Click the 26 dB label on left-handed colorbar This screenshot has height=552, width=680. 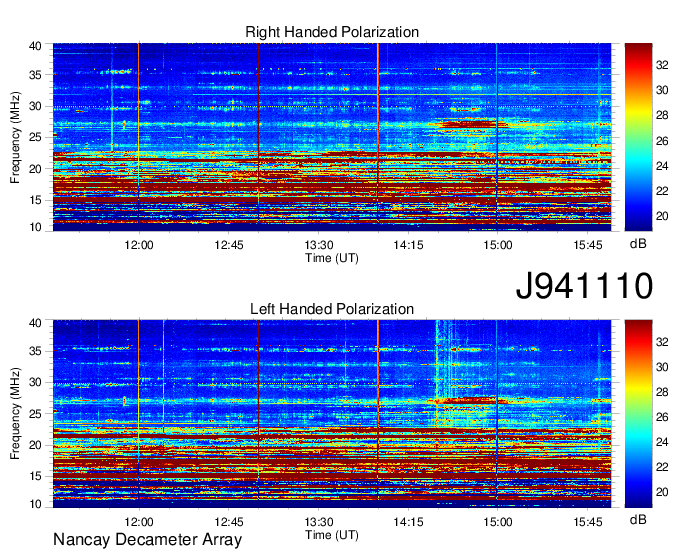tap(662, 417)
